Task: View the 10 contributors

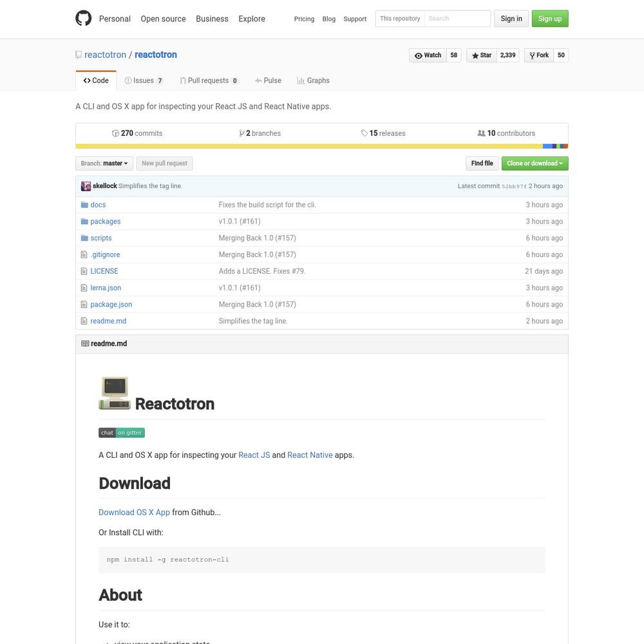Action: tap(506, 133)
